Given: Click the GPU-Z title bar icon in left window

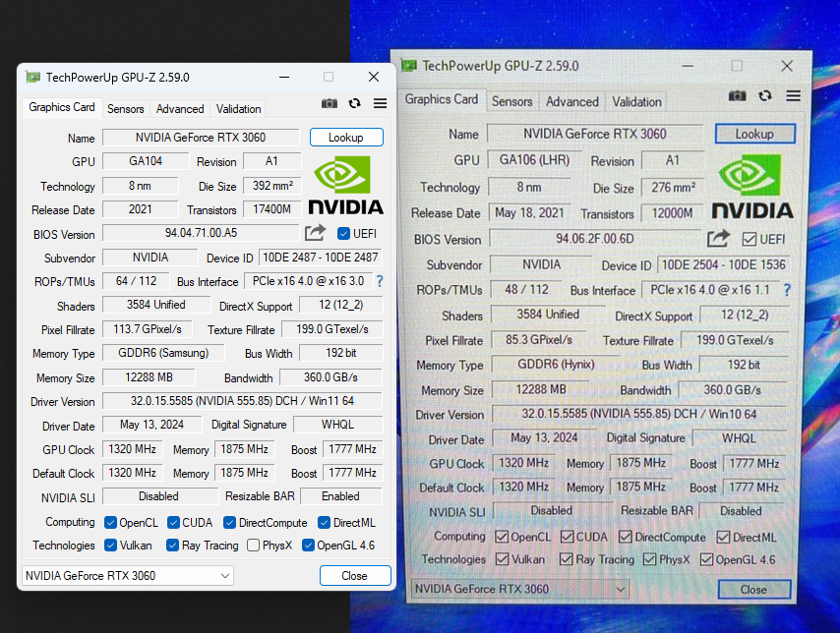Looking at the screenshot, I should [33, 77].
